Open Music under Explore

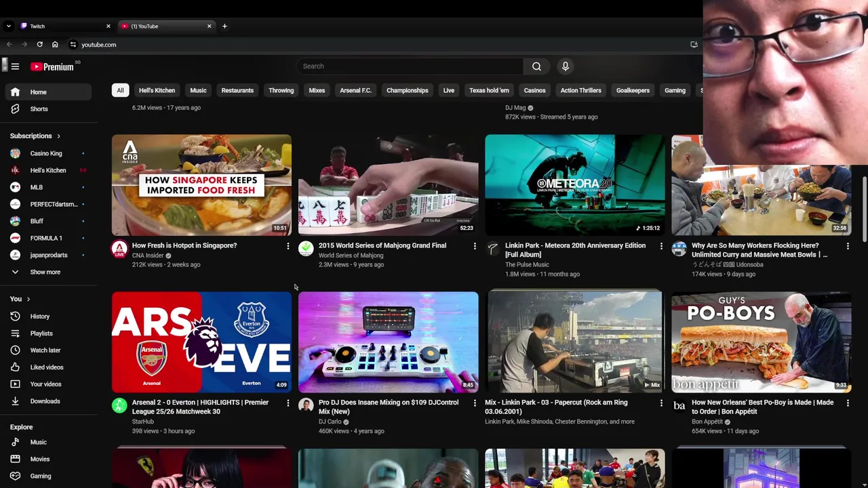coord(47,442)
